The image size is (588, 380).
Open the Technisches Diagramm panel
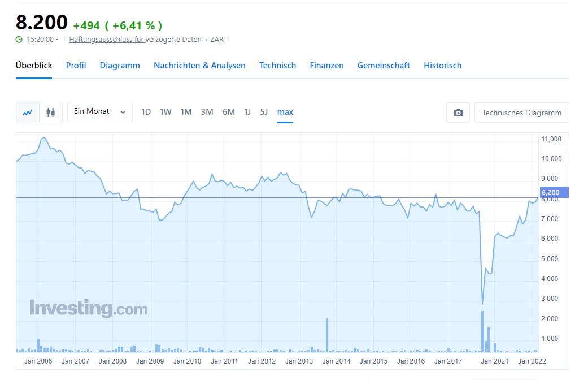coord(521,112)
